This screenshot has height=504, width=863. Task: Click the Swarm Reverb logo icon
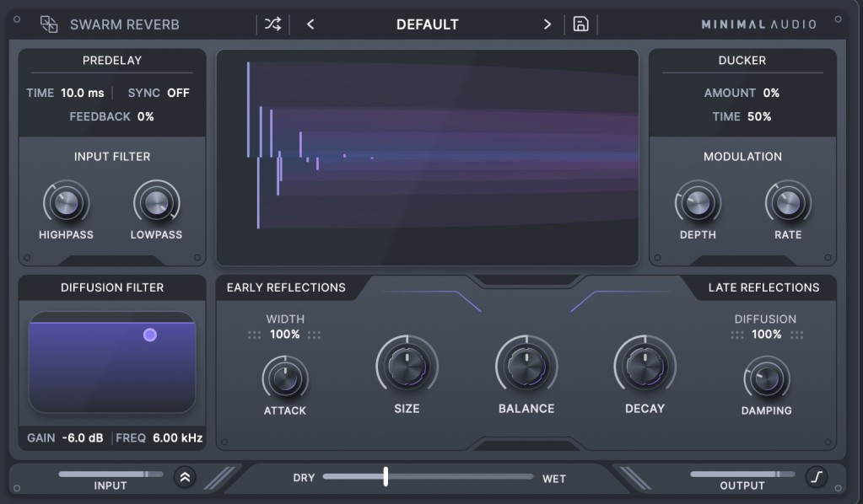49,24
